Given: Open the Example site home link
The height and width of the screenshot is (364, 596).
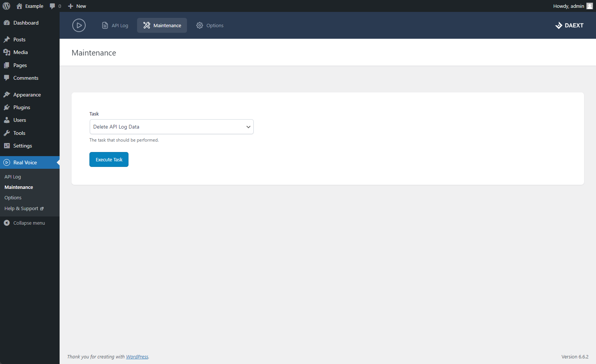Looking at the screenshot, I should tap(30, 6).
